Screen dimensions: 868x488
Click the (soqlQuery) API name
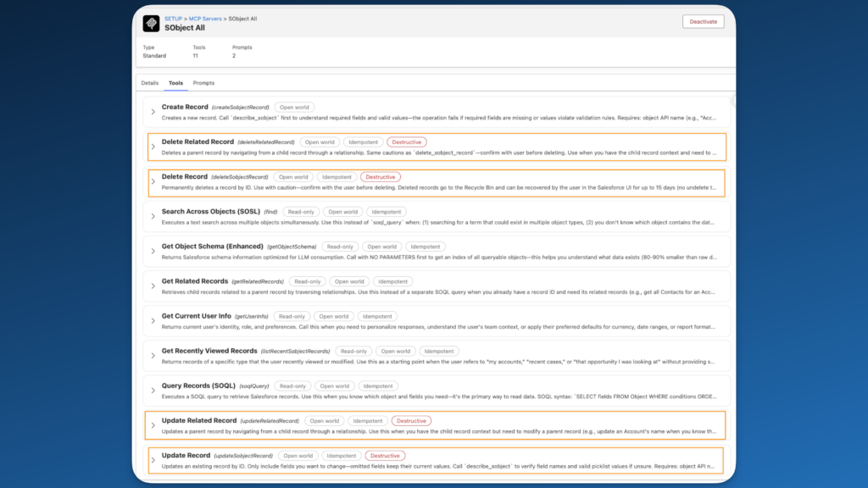pyautogui.click(x=254, y=386)
